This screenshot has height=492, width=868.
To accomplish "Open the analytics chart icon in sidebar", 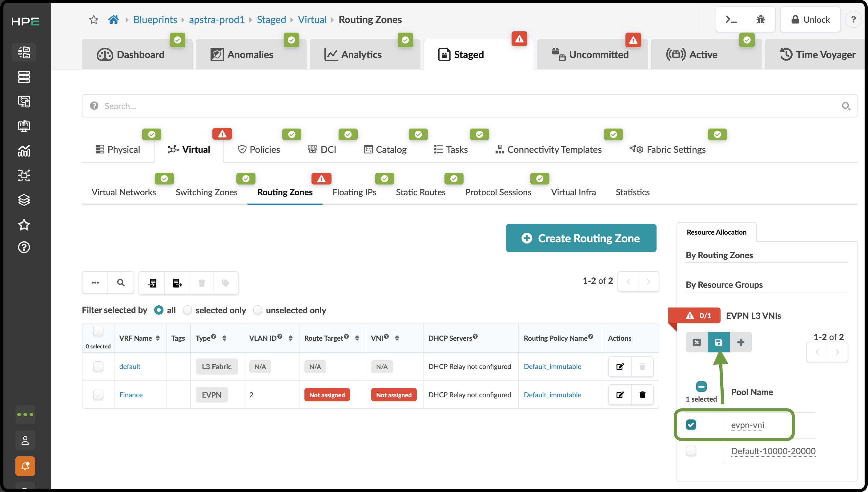I will point(24,151).
